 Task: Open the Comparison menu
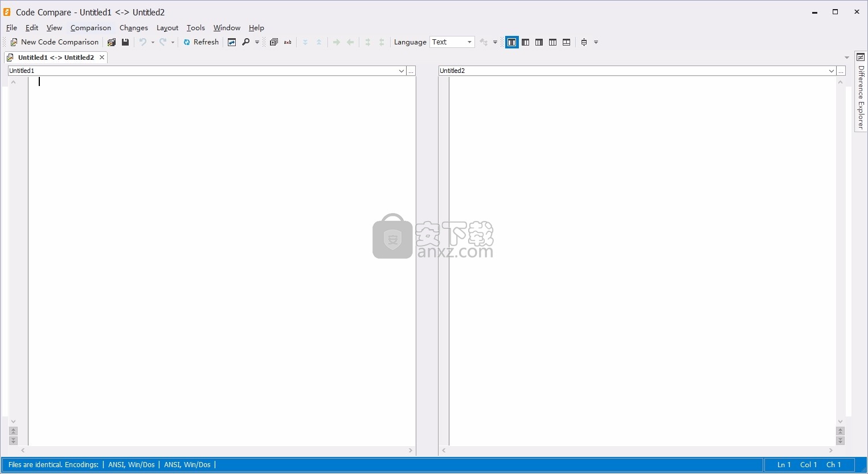point(91,27)
